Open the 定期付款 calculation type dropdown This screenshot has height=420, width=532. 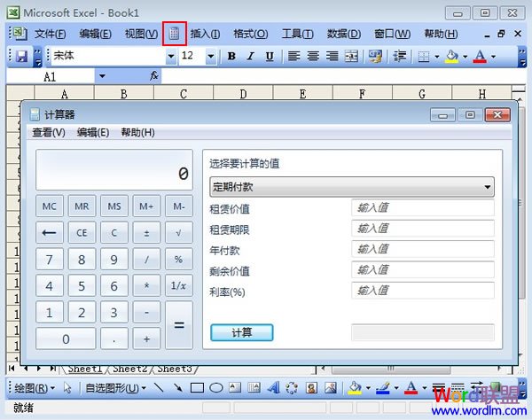(x=352, y=187)
